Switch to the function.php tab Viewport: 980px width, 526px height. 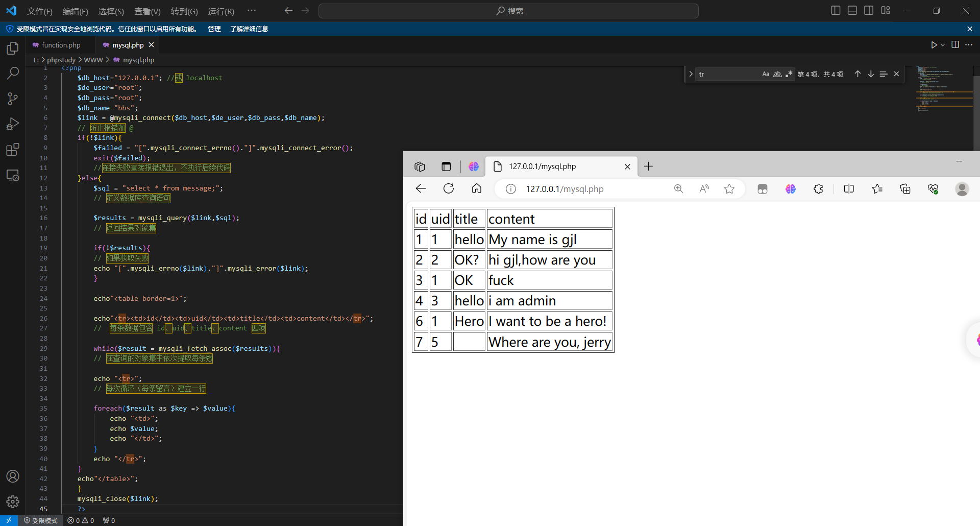pyautogui.click(x=61, y=45)
